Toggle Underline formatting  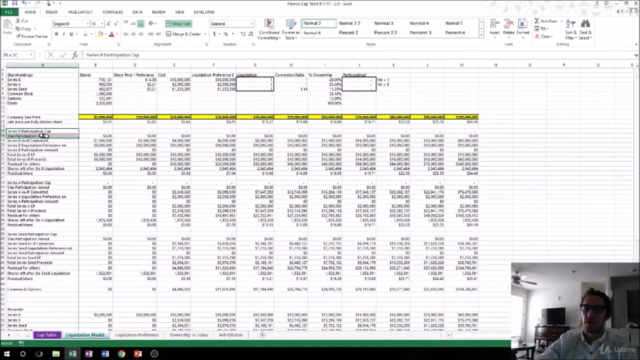(x=71, y=34)
